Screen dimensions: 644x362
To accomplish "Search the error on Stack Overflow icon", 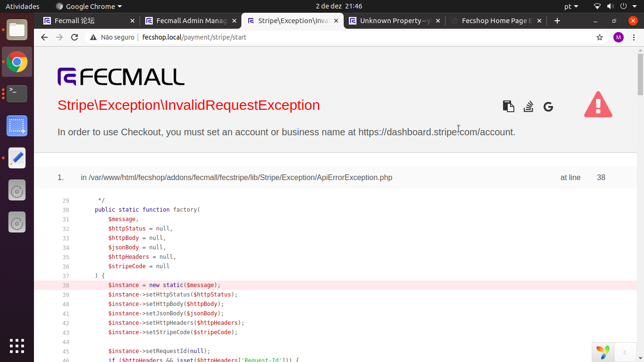I will [528, 107].
